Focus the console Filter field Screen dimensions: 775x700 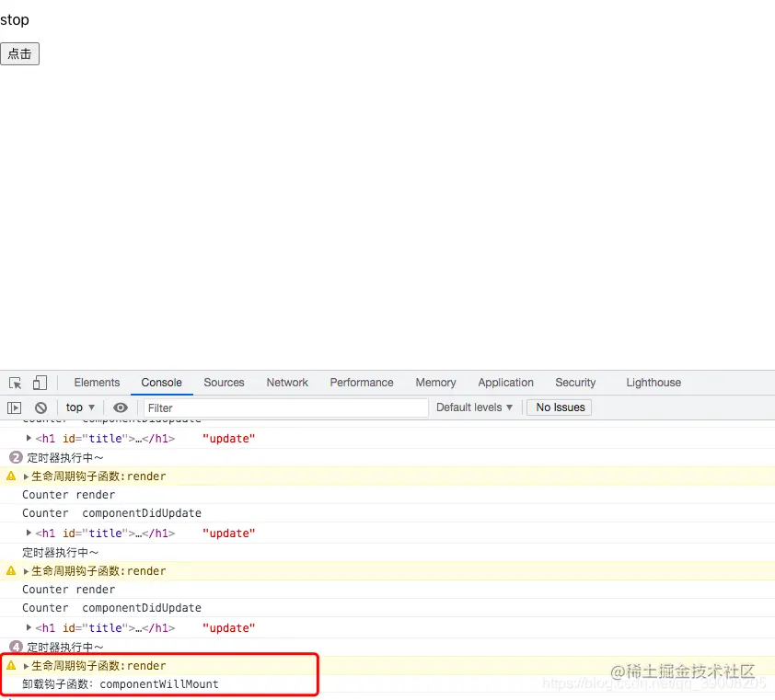(285, 408)
